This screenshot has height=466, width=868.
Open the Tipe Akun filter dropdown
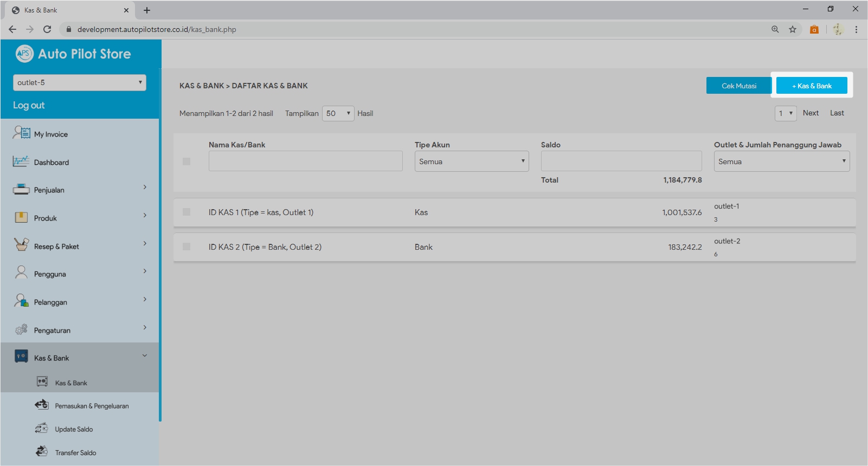[471, 161]
